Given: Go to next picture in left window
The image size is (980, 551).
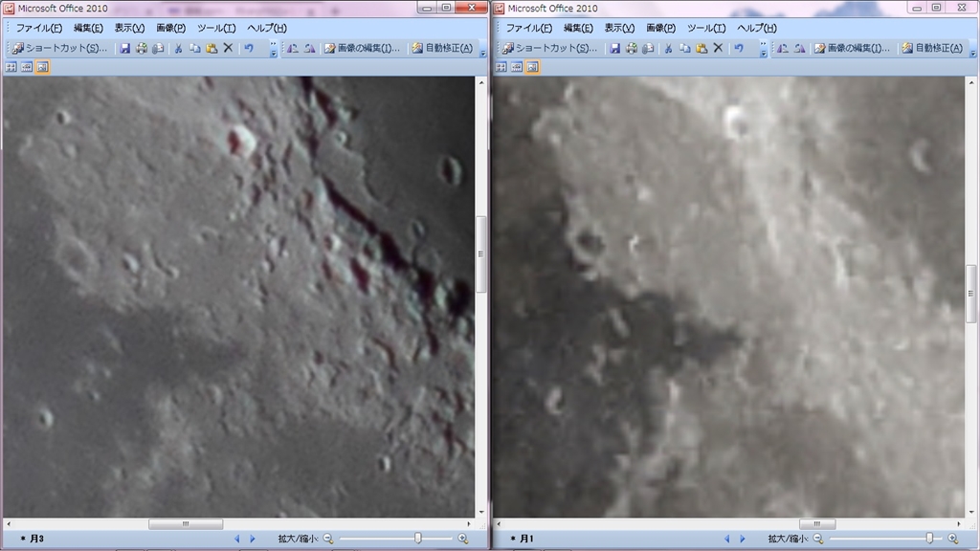Looking at the screenshot, I should click(x=253, y=539).
